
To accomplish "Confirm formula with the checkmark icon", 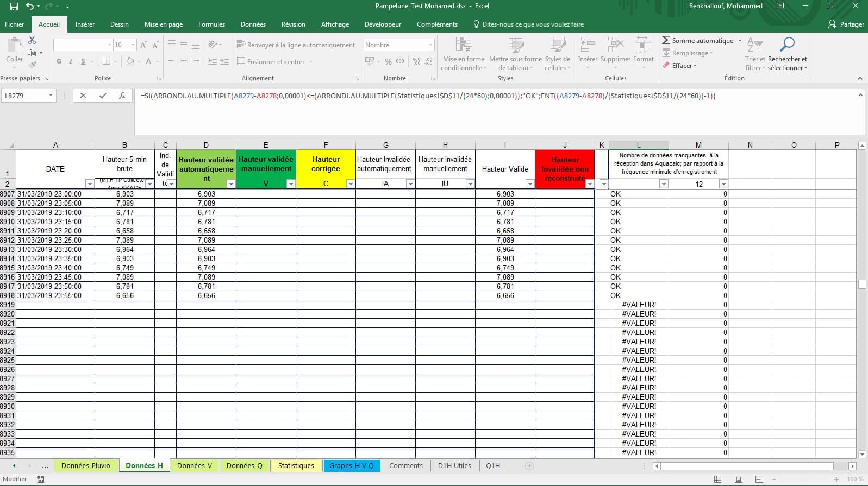I will [x=103, y=96].
